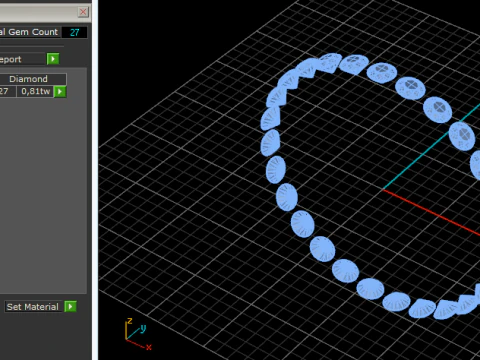Screen dimensions: 480x360
Task: Click the XYZ axis indicator in viewport
Action: pyautogui.click(x=138, y=334)
